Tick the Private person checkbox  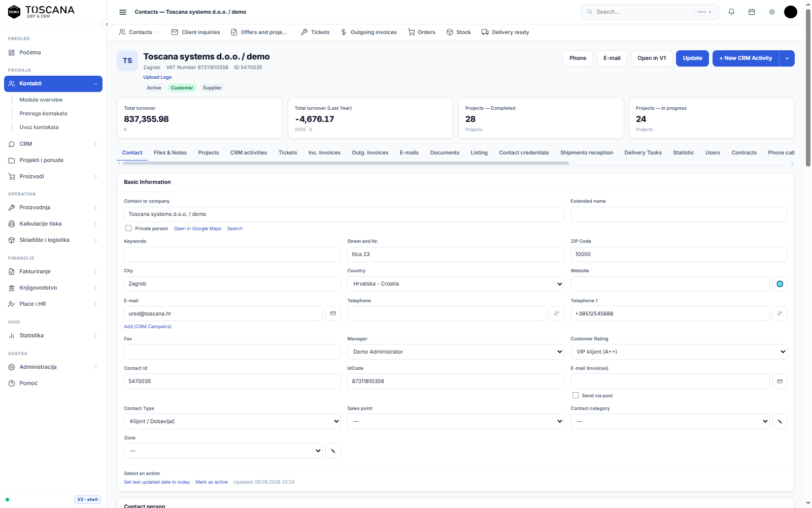pyautogui.click(x=128, y=228)
